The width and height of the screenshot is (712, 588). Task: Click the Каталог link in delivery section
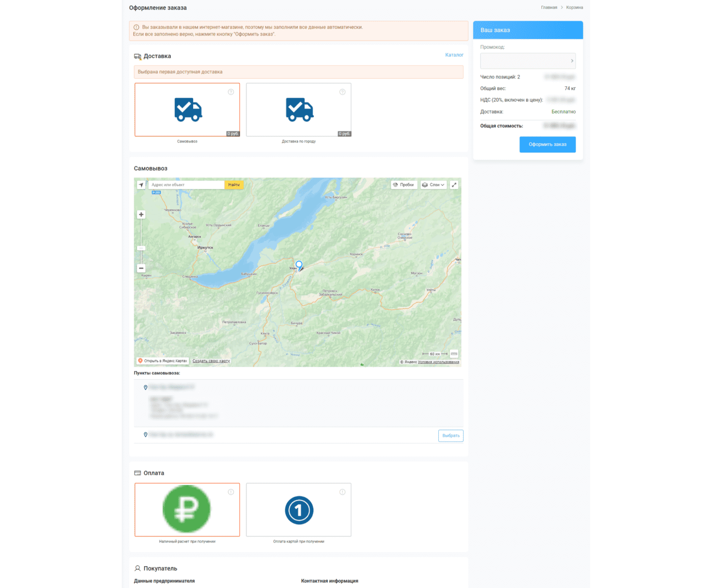tap(454, 55)
